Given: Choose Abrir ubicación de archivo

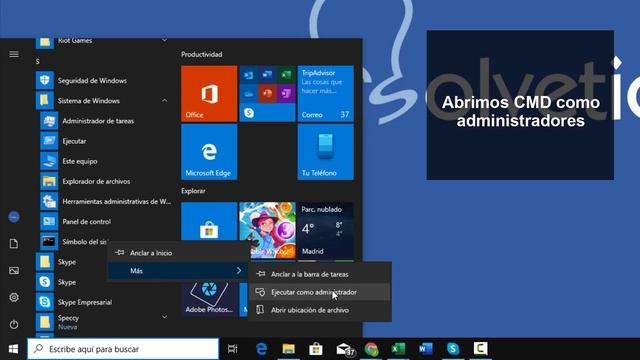Looking at the screenshot, I should (320, 310).
